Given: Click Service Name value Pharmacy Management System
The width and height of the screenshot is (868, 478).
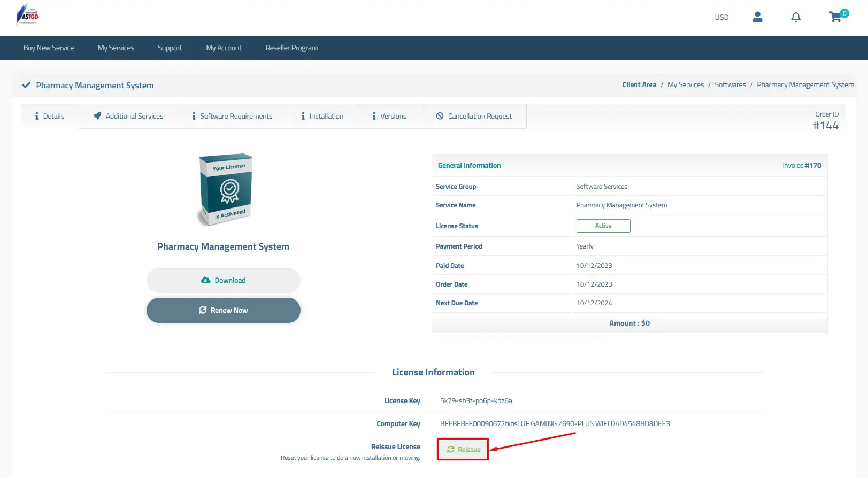Looking at the screenshot, I should point(621,205).
